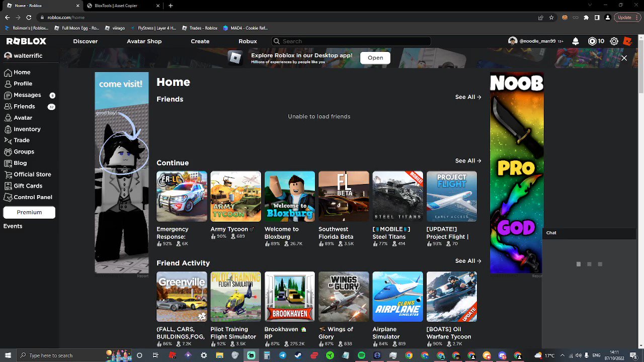The image size is (644, 362).
Task: Click the share page icon in address bar
Action: pyautogui.click(x=541, y=17)
